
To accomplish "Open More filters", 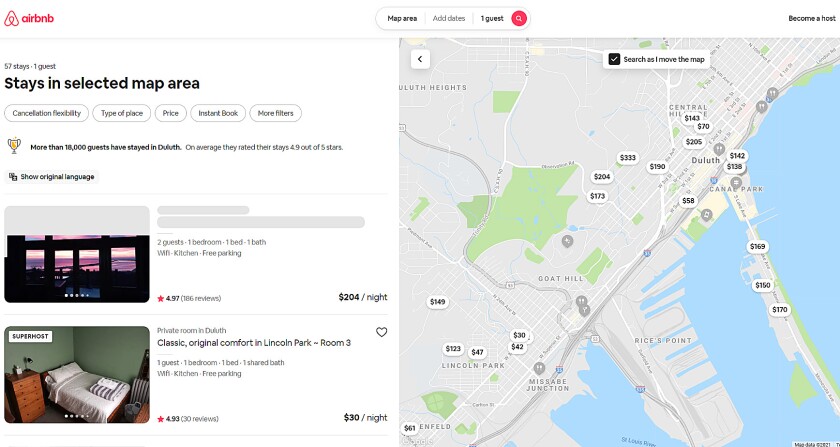I will point(275,113).
